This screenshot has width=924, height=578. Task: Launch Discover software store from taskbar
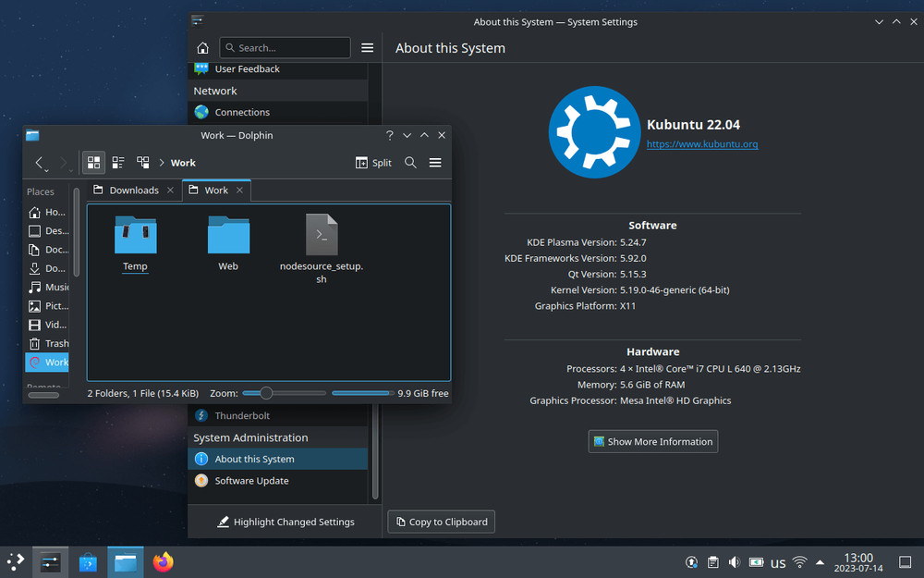tap(88, 562)
